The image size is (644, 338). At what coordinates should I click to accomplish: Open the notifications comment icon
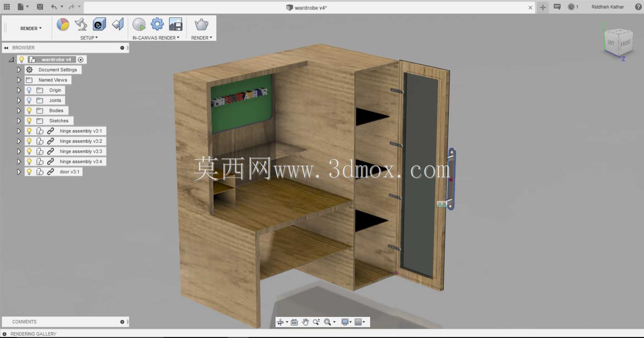(x=557, y=7)
